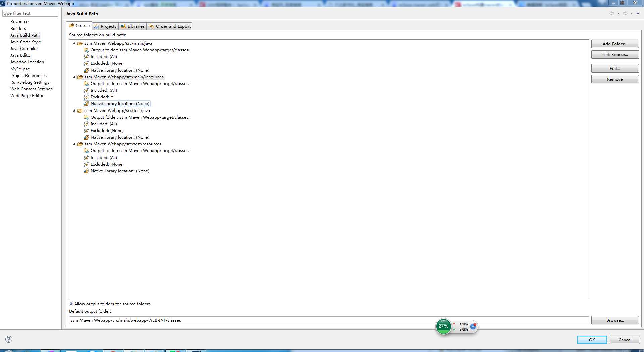Collapse the src/test/java source folder node
The width and height of the screenshot is (644, 352).
[x=74, y=111]
